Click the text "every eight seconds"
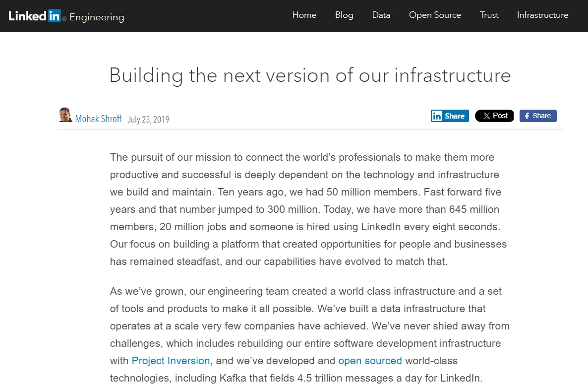Image resolution: width=588 pixels, height=390 pixels. click(452, 227)
